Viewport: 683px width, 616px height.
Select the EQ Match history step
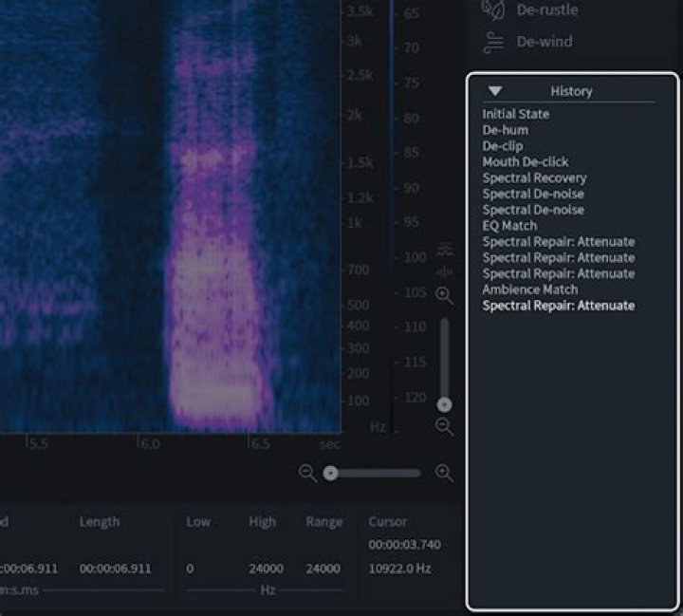click(509, 226)
